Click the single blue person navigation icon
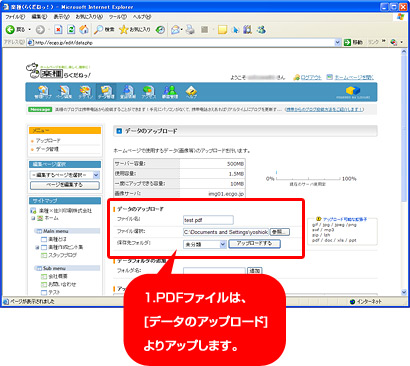Image resolution: width=410 pixels, height=366 pixels. pyautogui.click(x=128, y=92)
